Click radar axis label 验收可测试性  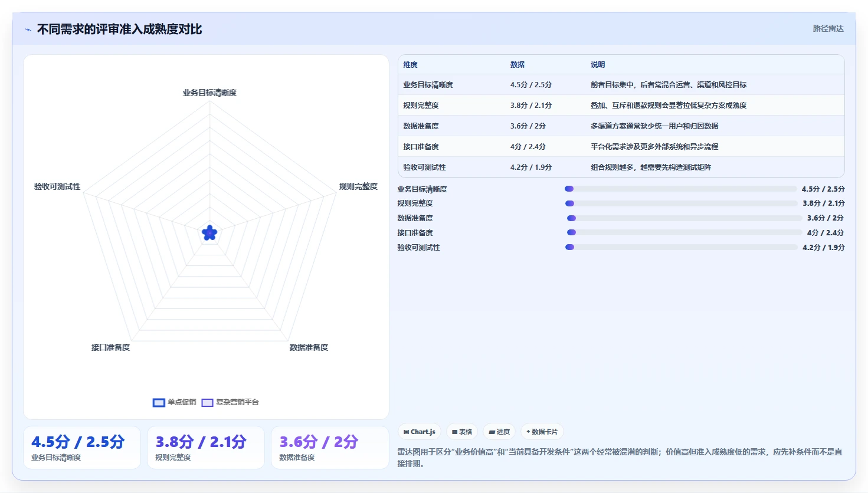tap(57, 186)
